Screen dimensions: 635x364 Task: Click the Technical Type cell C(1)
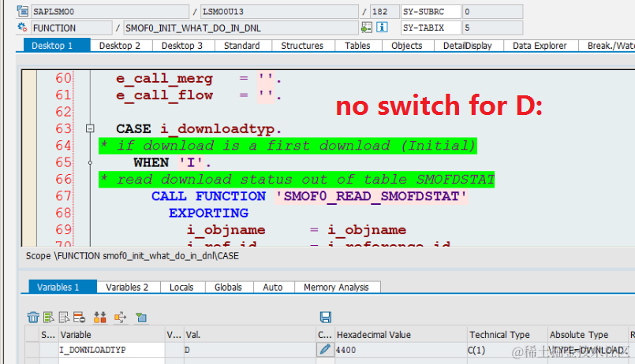point(507,350)
